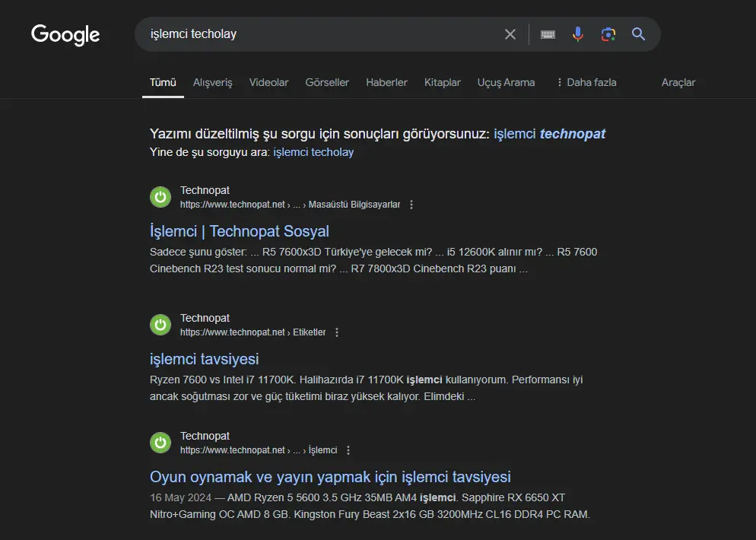Viewport: 756px width, 540px height.
Task: Click the search query input field
Action: click(323, 34)
